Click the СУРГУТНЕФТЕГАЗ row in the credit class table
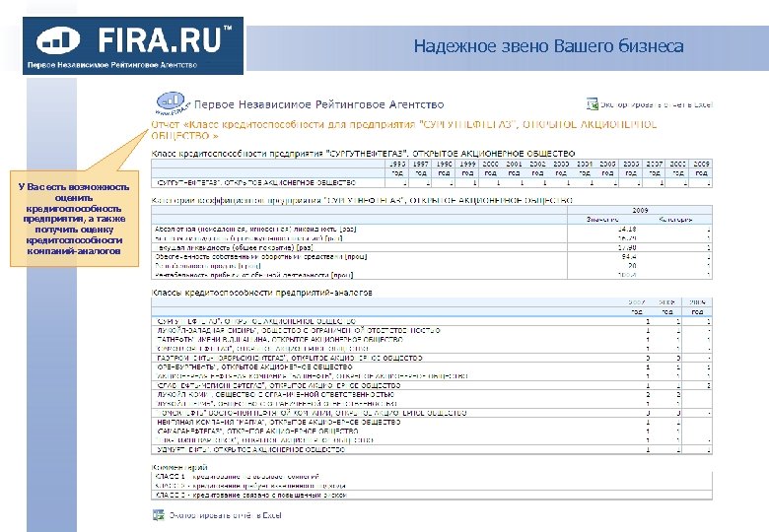769x532 pixels. (432, 182)
